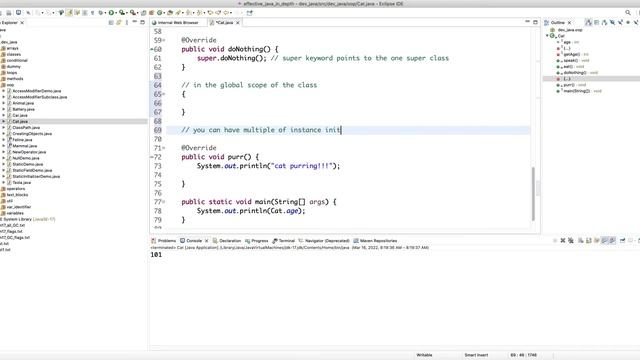Fold the doNothing method at line 59
This screenshot has height=360, width=640.
[164, 40]
